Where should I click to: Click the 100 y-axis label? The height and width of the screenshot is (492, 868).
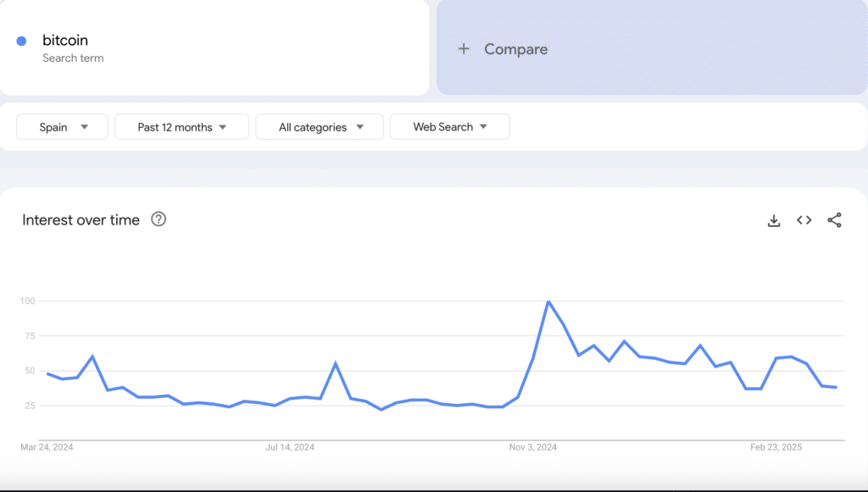pos(27,301)
